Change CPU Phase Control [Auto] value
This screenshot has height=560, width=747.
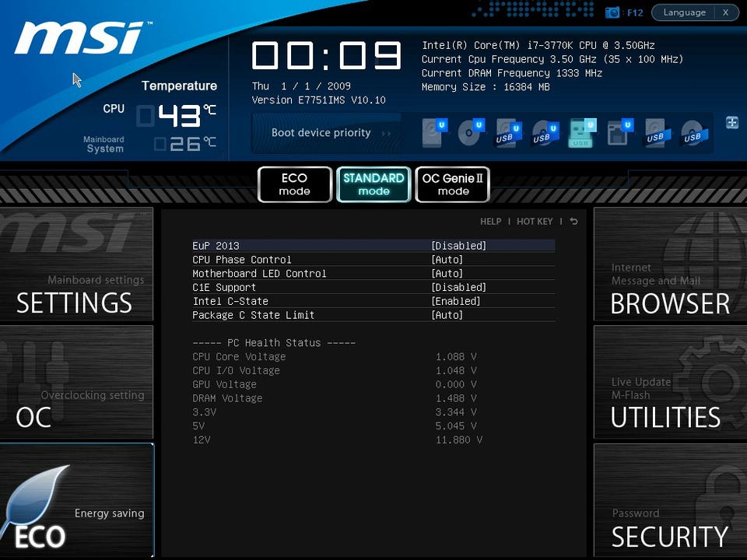pos(447,260)
